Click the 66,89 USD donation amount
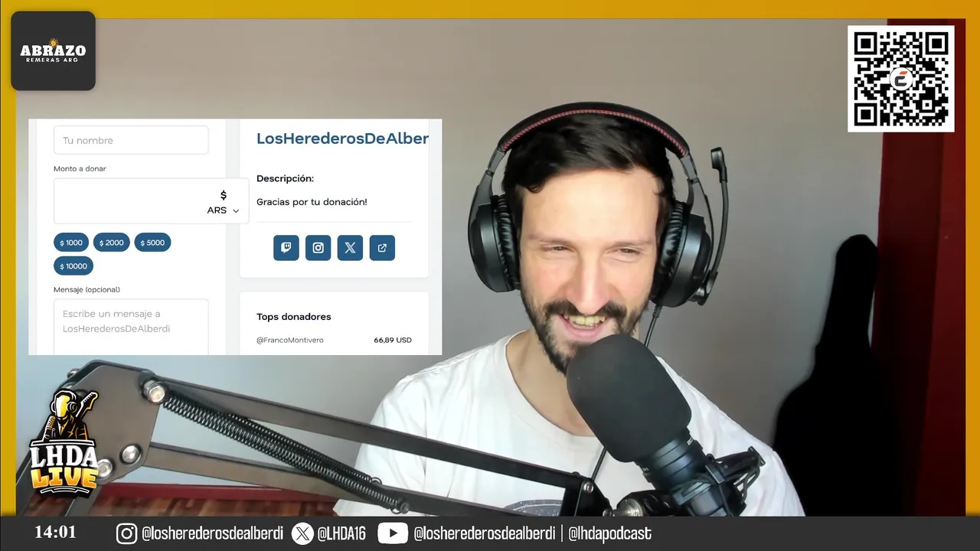Image resolution: width=980 pixels, height=551 pixels. click(x=393, y=340)
